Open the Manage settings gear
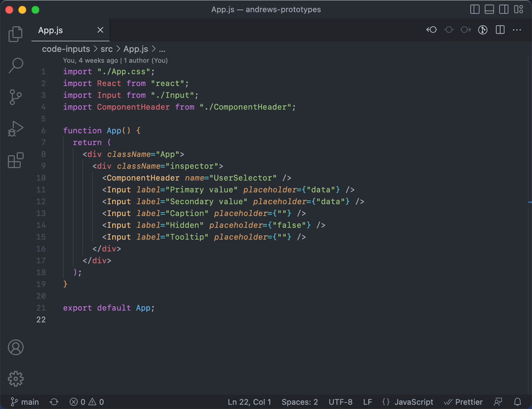 coord(15,378)
